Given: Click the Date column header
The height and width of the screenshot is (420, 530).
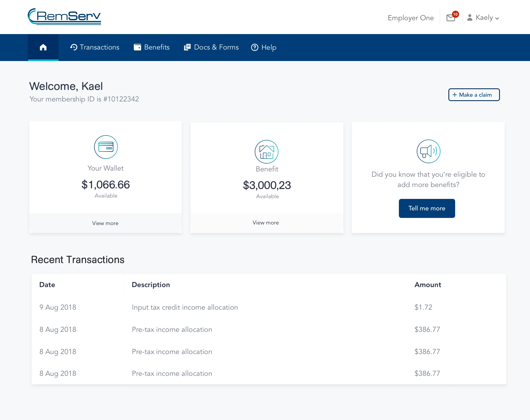Looking at the screenshot, I should point(47,284).
